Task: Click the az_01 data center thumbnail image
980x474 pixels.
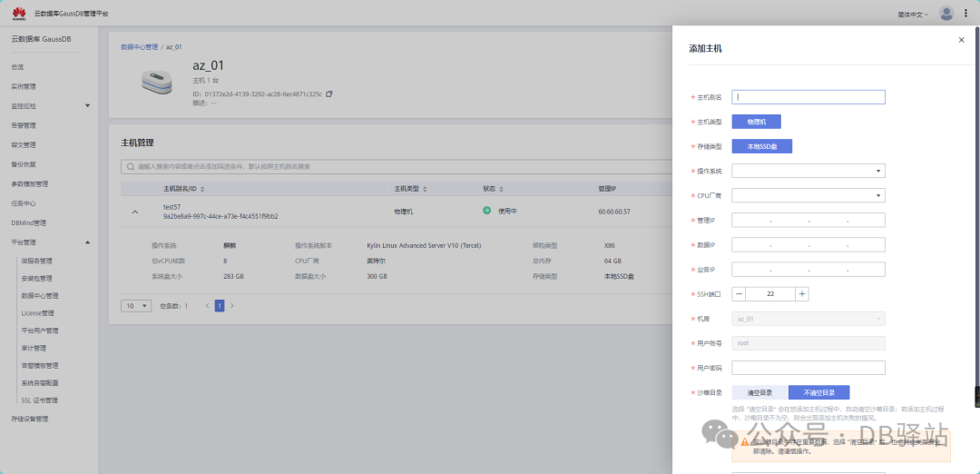Action: click(156, 83)
